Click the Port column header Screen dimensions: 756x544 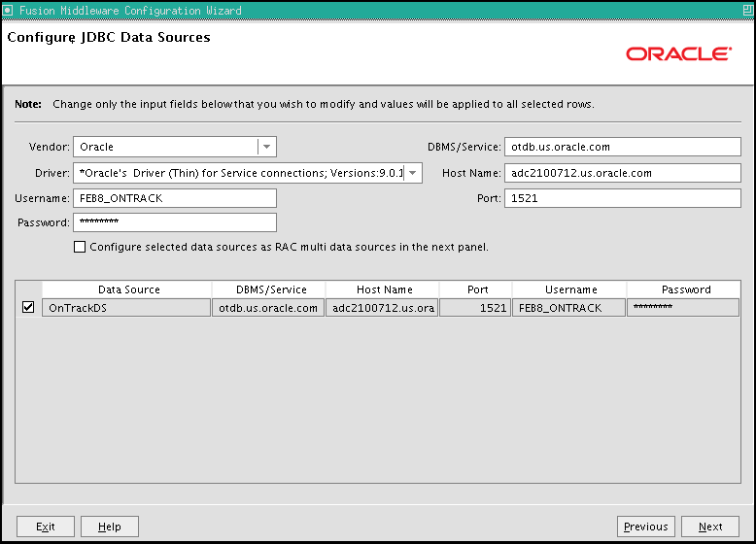475,289
